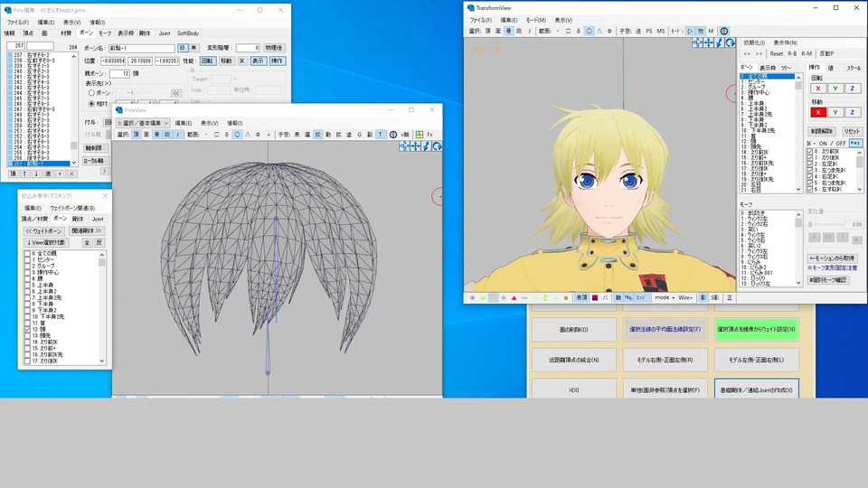Click Fx in PmxView toolbar
The image size is (868, 488).
tap(429, 135)
